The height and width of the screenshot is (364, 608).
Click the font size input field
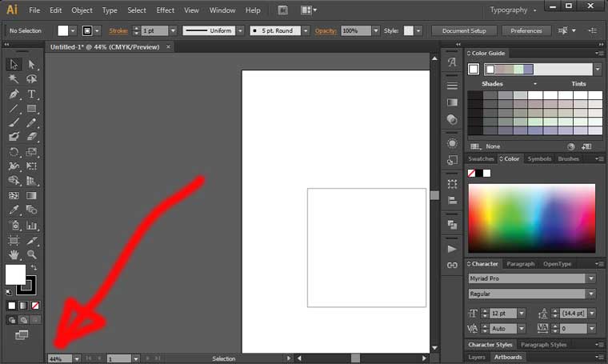[503, 314]
